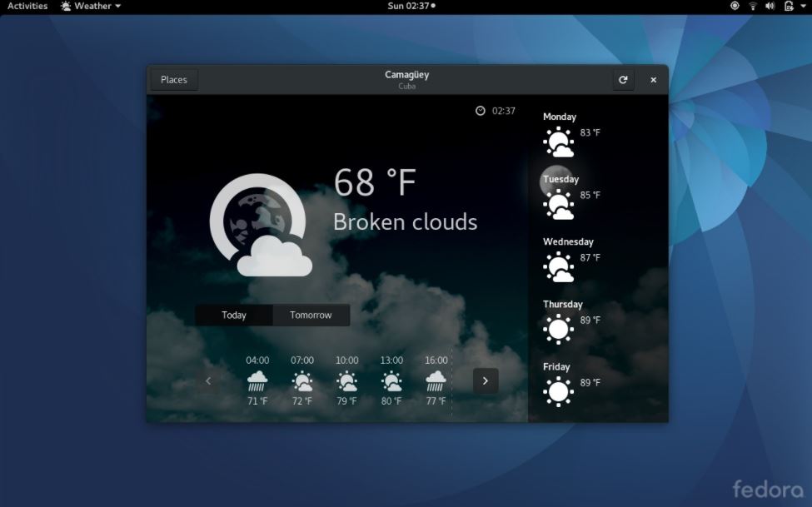Click the 13:00 partly cloudy icon

[x=391, y=381]
